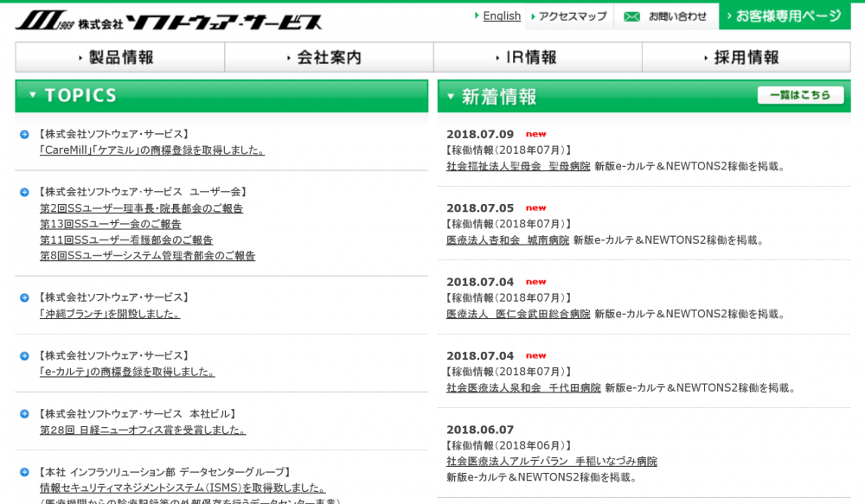The image size is (865, 504).
Task: Open 医療法人杏和会 城南病院 link
Action: pos(508,240)
